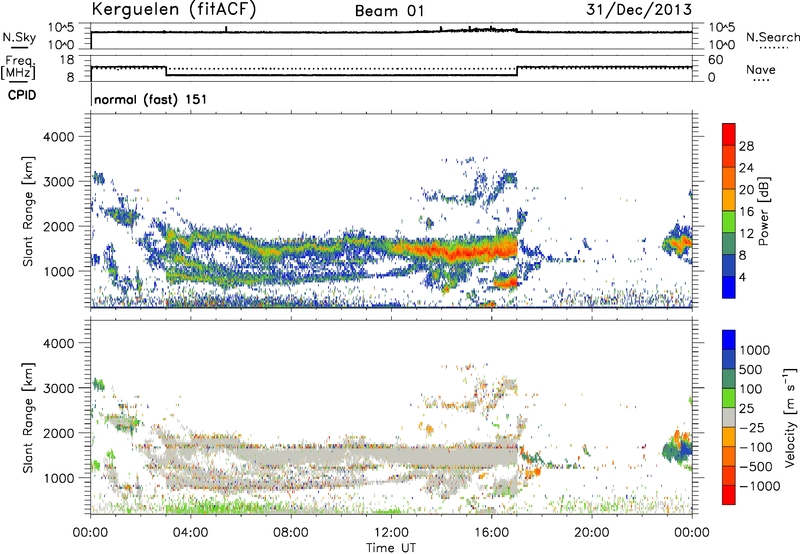The height and width of the screenshot is (554, 800).
Task: Click the 'Time UT' axis label
Action: (x=391, y=547)
